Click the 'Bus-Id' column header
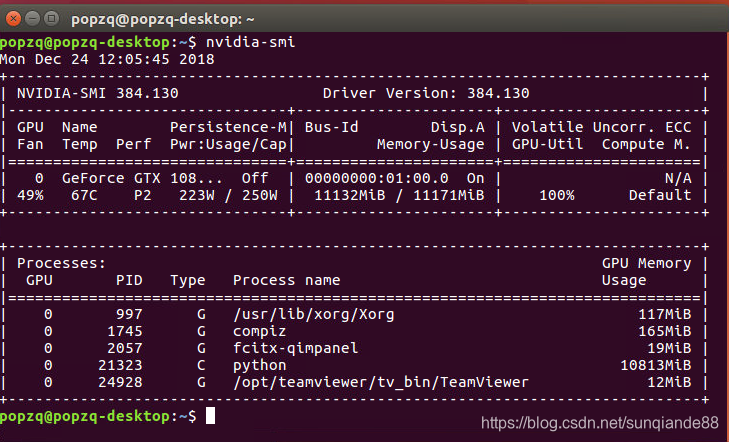The image size is (729, 442). pyautogui.click(x=331, y=127)
